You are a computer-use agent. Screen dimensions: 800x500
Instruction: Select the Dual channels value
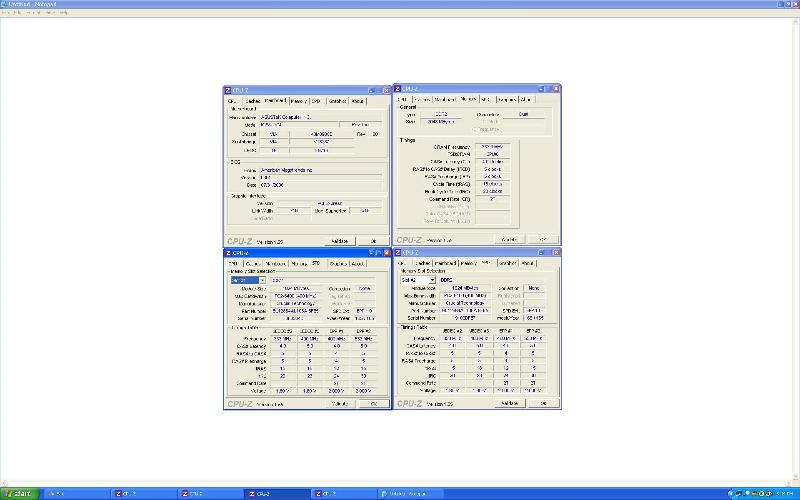pyautogui.click(x=523, y=114)
